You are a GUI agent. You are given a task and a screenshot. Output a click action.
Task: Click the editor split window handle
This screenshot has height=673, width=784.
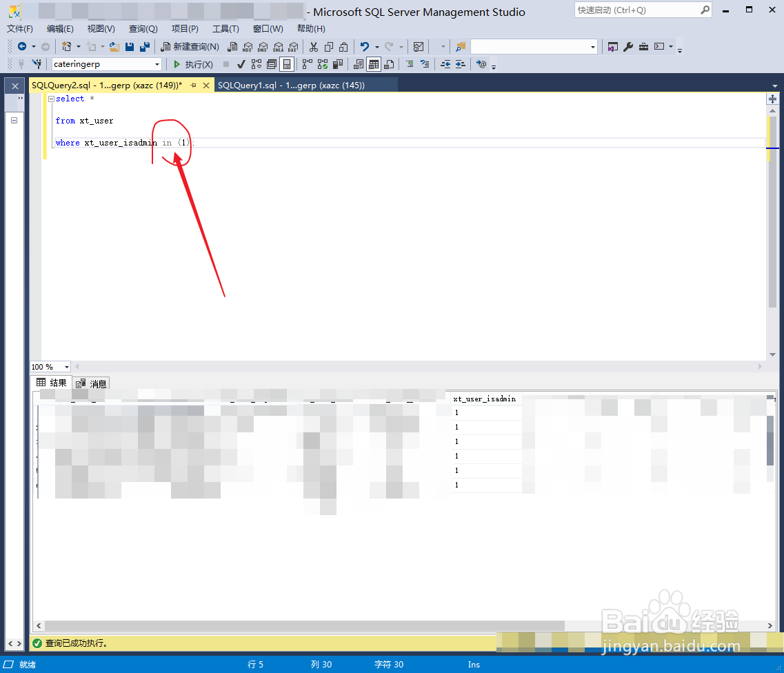pos(772,99)
